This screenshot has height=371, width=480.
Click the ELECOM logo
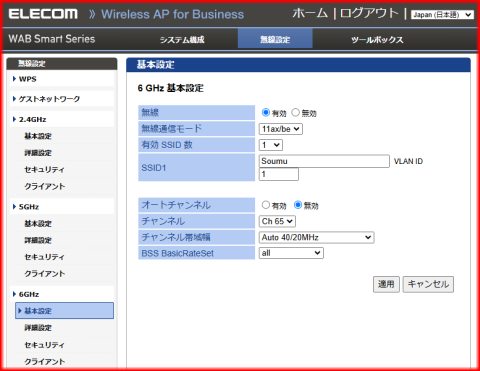click(43, 14)
